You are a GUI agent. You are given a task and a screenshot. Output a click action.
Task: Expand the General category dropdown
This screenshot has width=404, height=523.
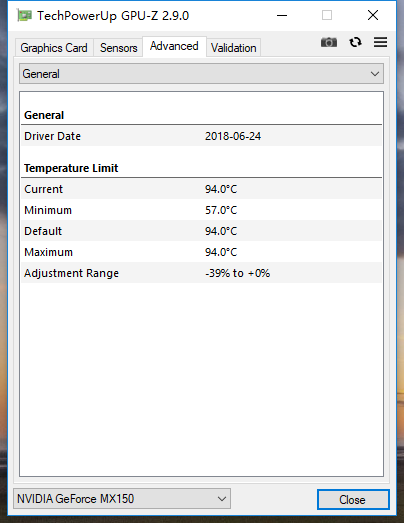[201, 74]
